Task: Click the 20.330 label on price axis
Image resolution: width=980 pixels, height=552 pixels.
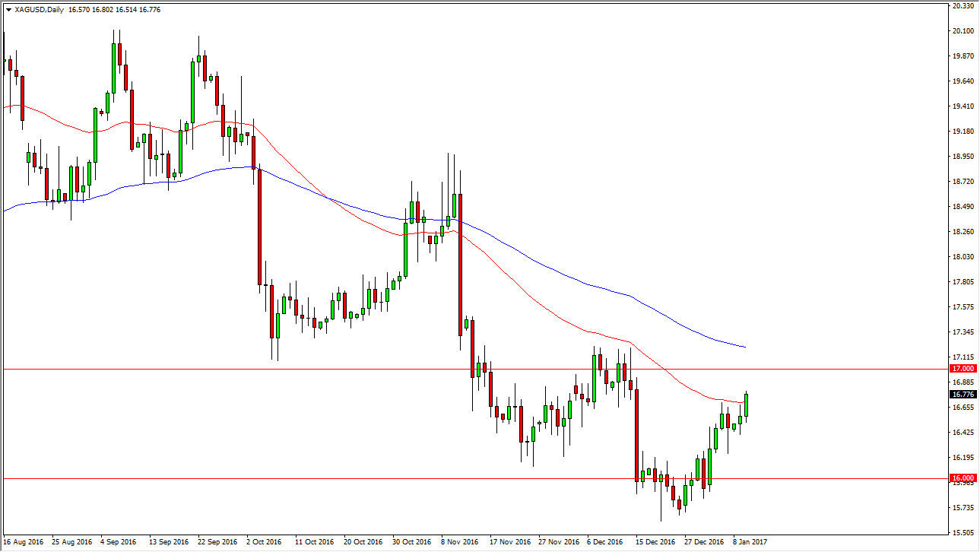Action: coord(963,6)
